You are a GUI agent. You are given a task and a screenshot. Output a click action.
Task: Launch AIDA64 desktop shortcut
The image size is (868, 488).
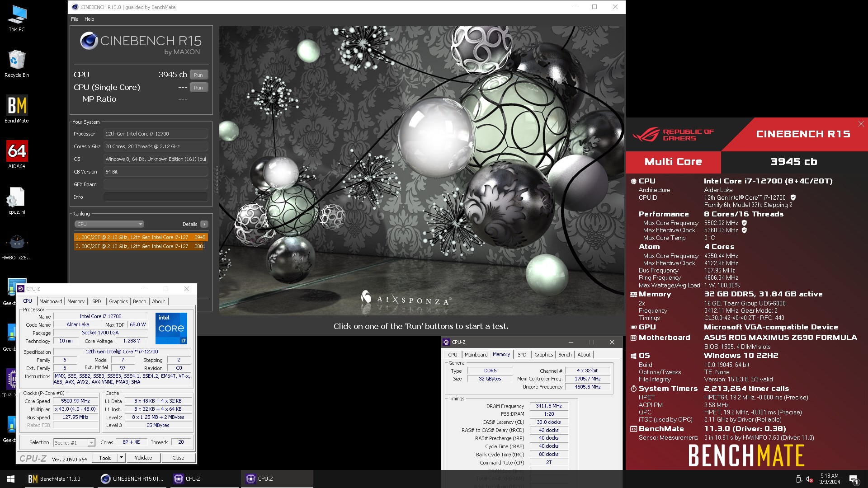17,155
